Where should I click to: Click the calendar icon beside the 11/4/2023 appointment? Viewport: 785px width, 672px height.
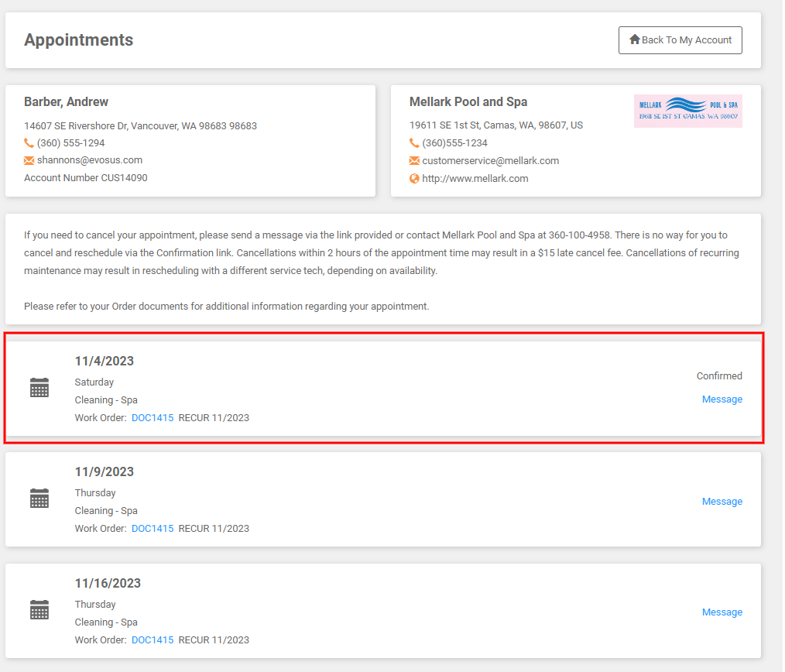(39, 387)
